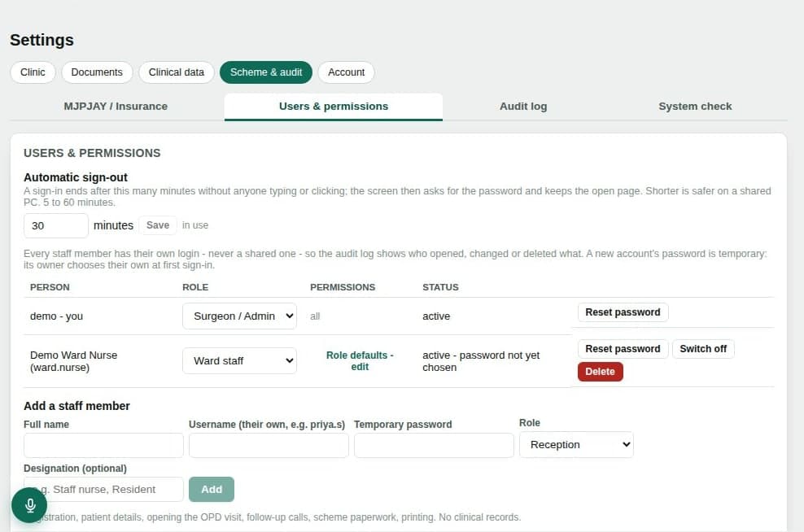Go to the Account section
Viewport: 804px width, 532px height.
[x=347, y=72]
